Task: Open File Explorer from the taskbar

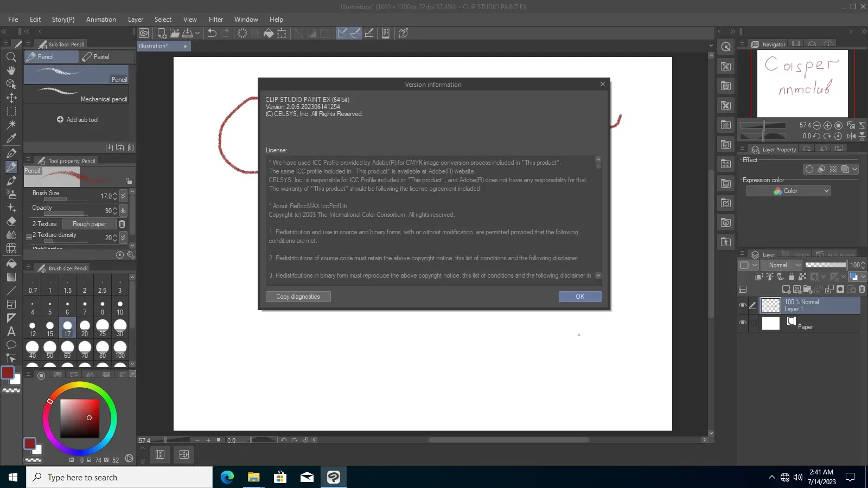Action: (x=254, y=477)
